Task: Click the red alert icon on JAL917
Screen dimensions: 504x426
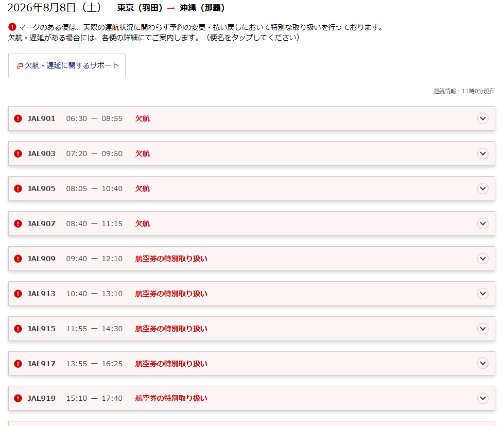Action: pos(18,364)
